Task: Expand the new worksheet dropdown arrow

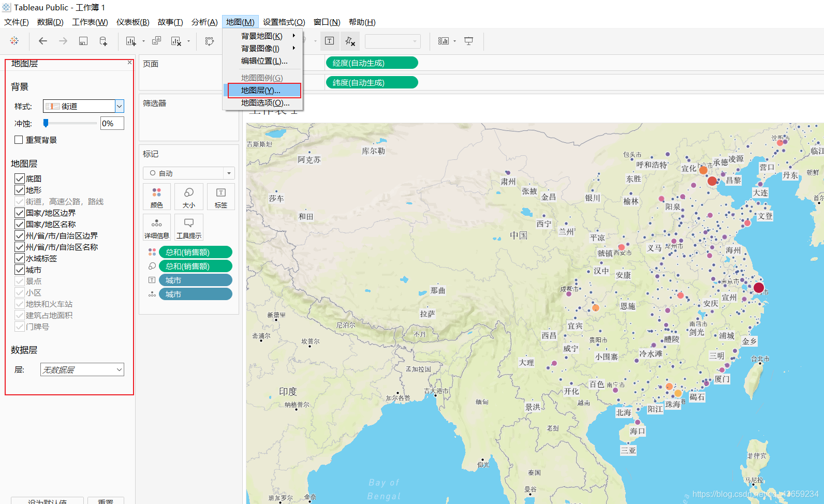Action: pos(143,41)
